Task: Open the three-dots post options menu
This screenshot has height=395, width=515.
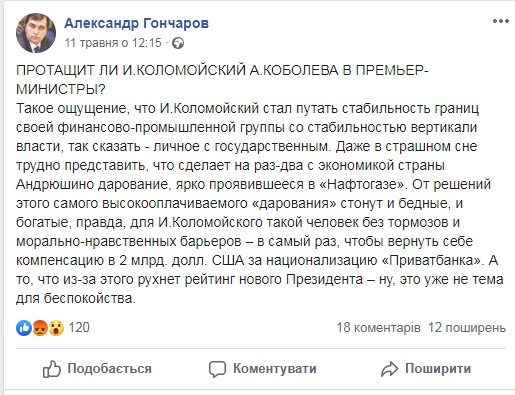Action: pos(501,21)
